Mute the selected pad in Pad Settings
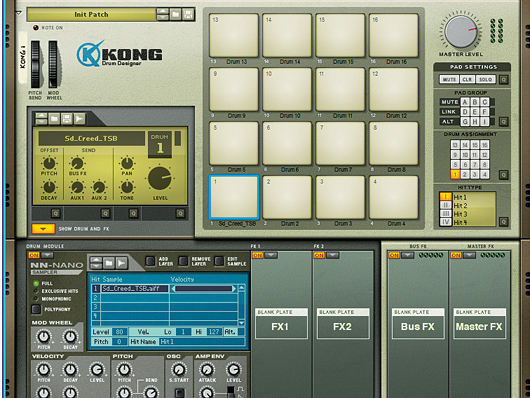The image size is (530, 398). point(449,79)
